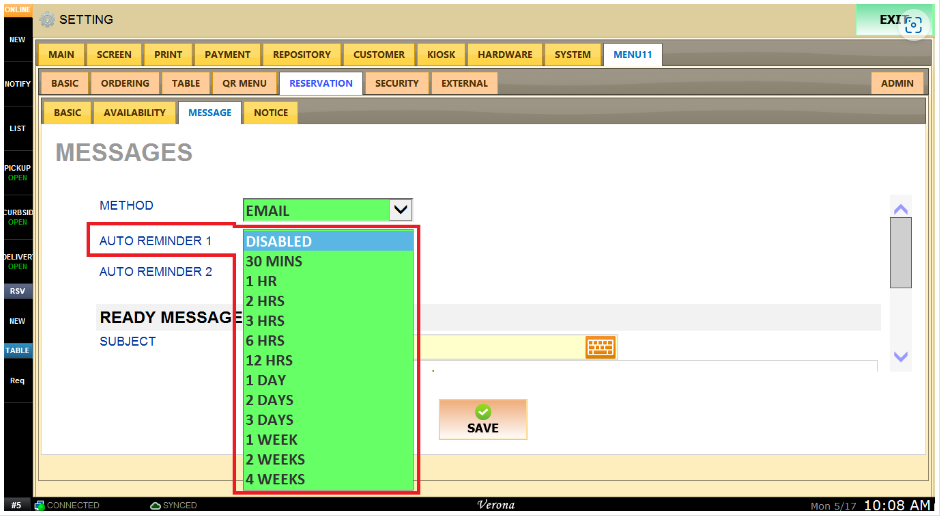
Task: Click the CONNECTED status icon
Action: point(40,506)
